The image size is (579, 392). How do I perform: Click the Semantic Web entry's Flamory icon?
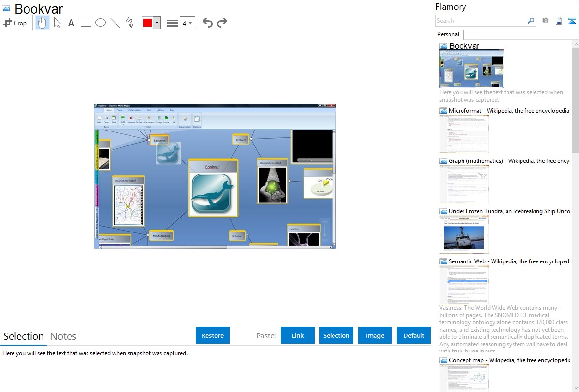[x=444, y=261]
